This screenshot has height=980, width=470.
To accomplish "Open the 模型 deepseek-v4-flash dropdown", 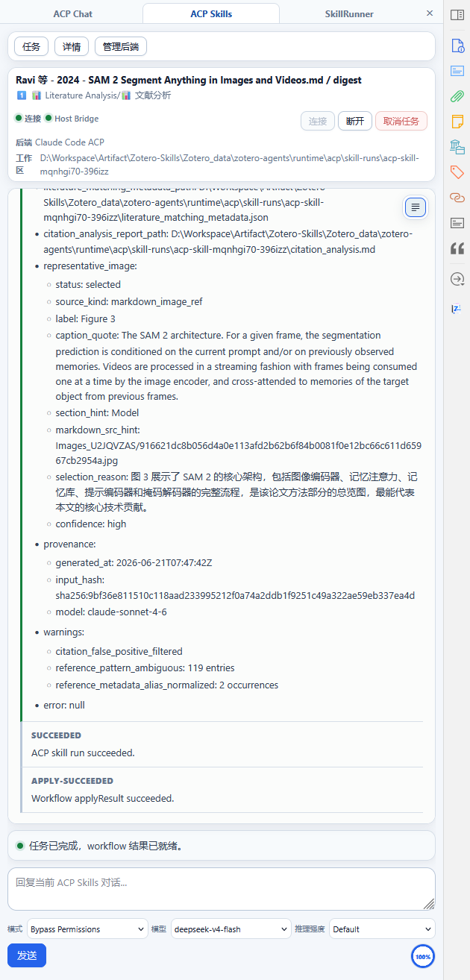I will pos(231,929).
